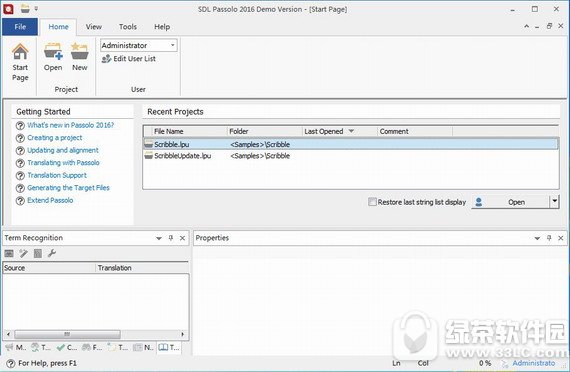Click the Start Page home icon

pos(20,52)
